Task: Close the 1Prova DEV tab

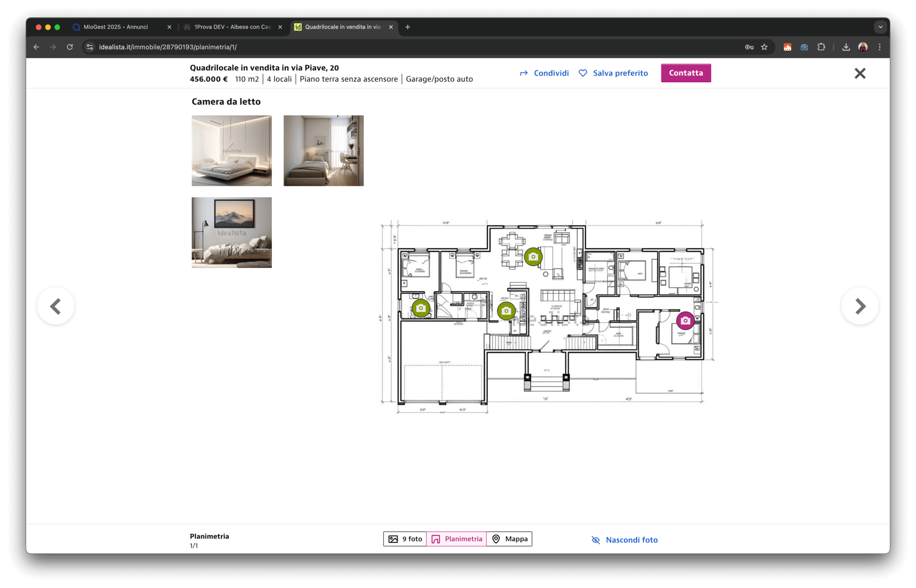Action: tap(280, 27)
